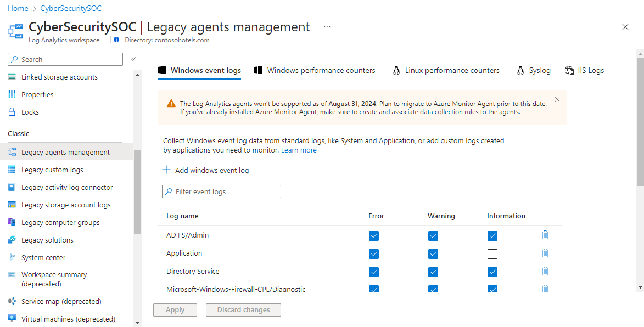Open the data collection rules link

click(x=449, y=112)
